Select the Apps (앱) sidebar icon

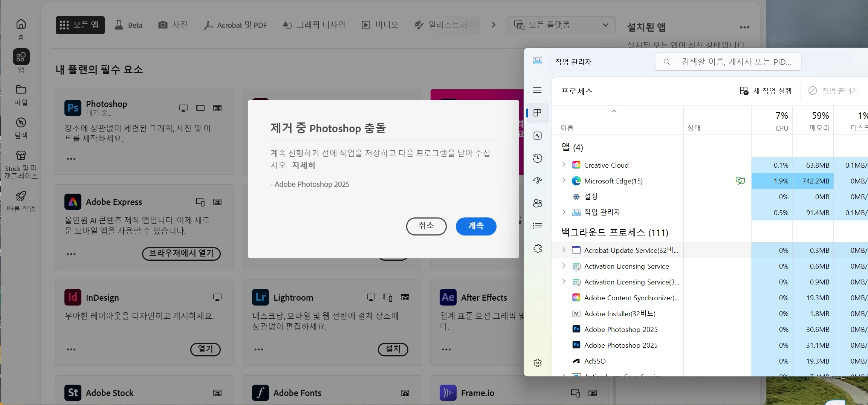pyautogui.click(x=21, y=57)
